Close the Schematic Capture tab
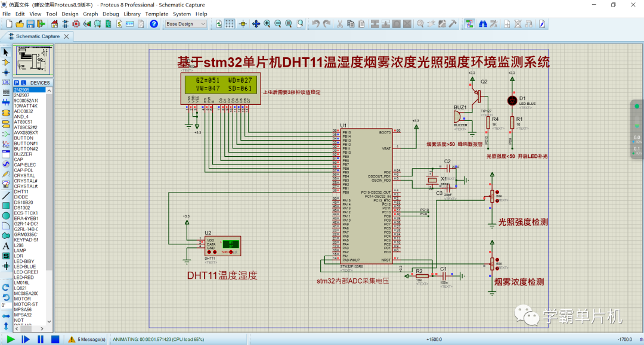This screenshot has width=644, height=345. click(x=67, y=36)
